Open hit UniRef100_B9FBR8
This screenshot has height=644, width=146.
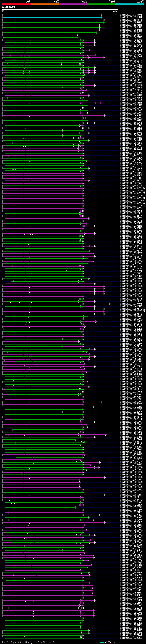(x=131, y=25)
